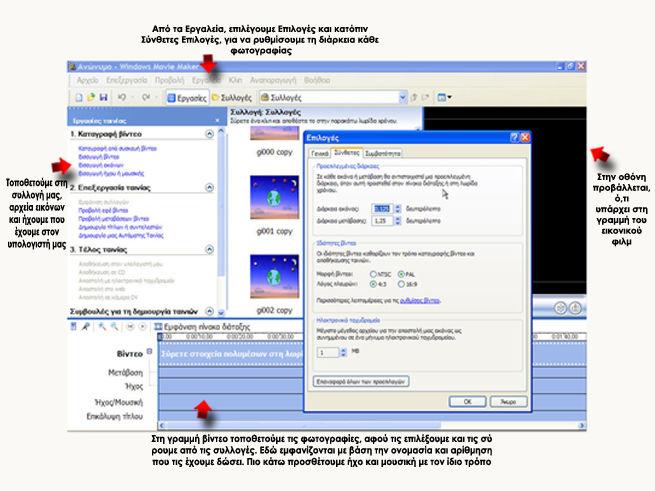Collapse the 1. Καταγραφή βίντεο section
The width and height of the screenshot is (655, 491).
click(x=210, y=134)
